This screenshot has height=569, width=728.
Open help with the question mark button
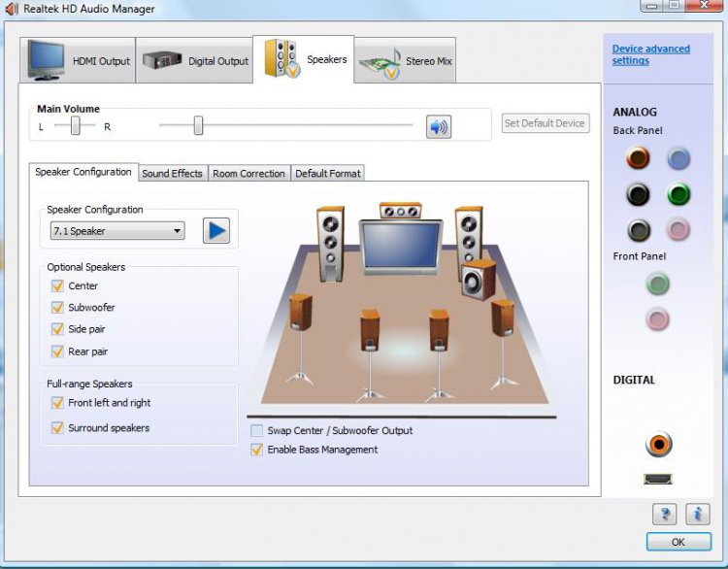(664, 514)
